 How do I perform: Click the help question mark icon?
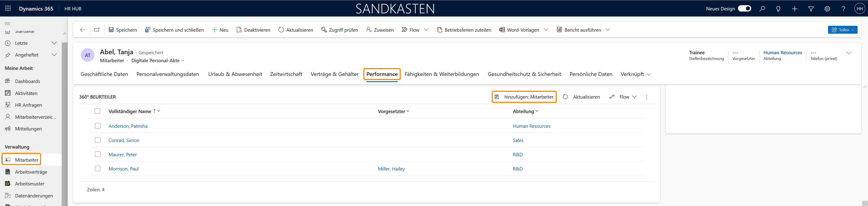pyautogui.click(x=843, y=9)
